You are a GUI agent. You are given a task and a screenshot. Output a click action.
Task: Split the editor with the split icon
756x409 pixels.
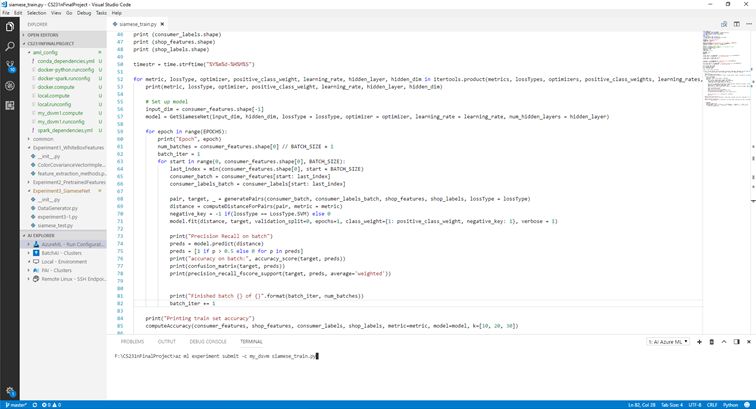coord(736,24)
